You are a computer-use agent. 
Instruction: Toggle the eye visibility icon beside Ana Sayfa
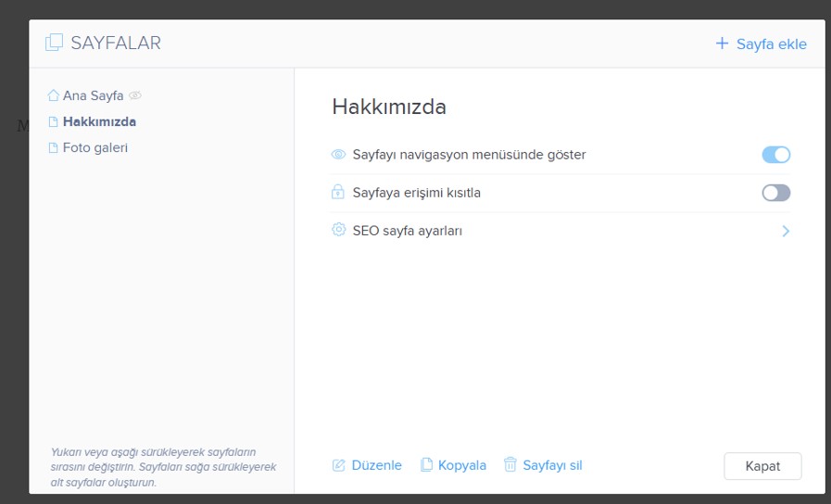pos(135,95)
